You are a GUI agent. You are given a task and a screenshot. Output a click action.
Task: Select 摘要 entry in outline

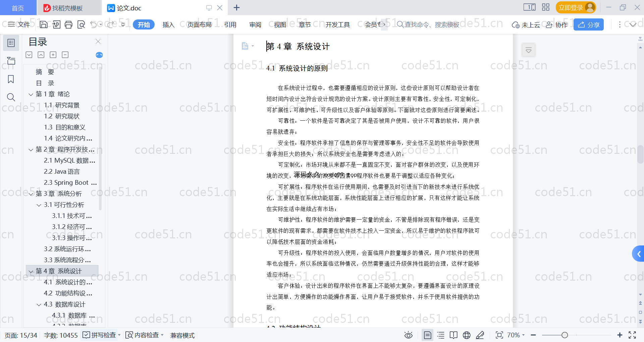(x=45, y=72)
